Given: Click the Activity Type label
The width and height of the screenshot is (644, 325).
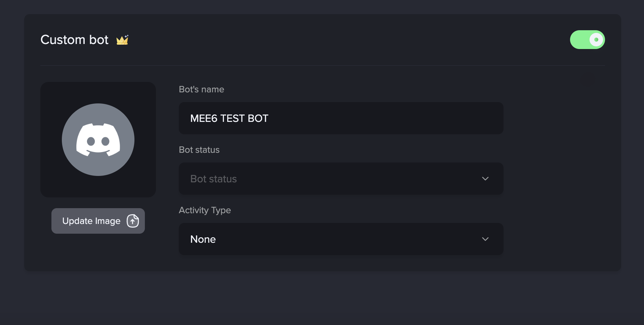Looking at the screenshot, I should [205, 210].
